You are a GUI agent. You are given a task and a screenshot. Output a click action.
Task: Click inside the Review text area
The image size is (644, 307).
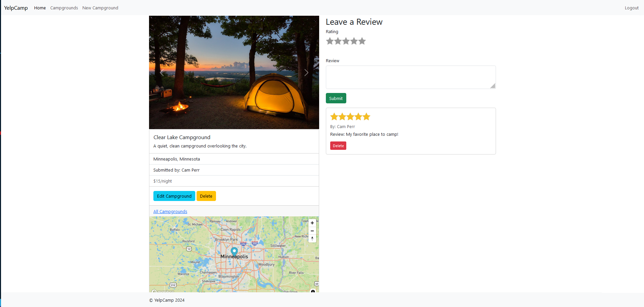411,77
